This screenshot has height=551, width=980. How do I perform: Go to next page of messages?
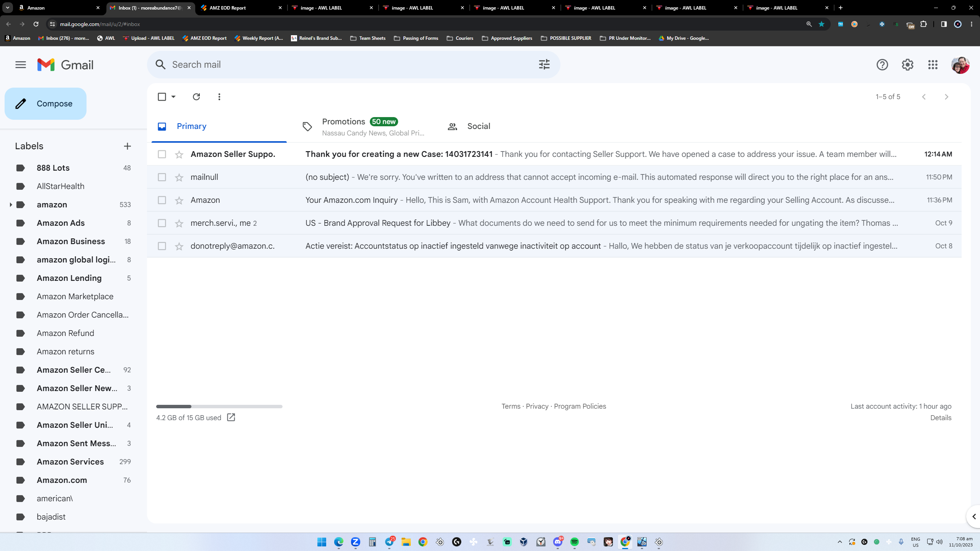coord(946,97)
